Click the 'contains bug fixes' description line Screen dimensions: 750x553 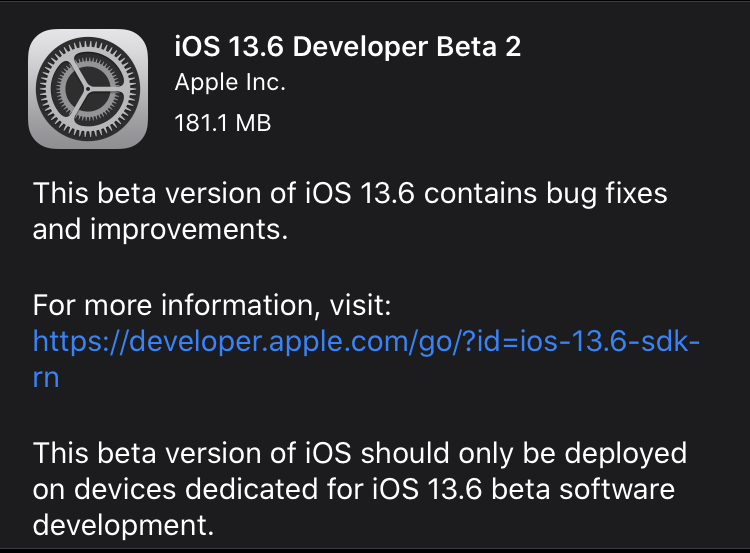(x=350, y=194)
